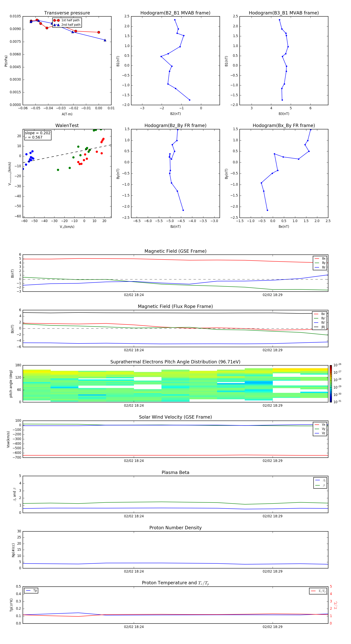The height and width of the screenshot is (644, 351).
Task: Click the Bz' legend entry in Flux Rope frame
Action: pyautogui.click(x=320, y=323)
